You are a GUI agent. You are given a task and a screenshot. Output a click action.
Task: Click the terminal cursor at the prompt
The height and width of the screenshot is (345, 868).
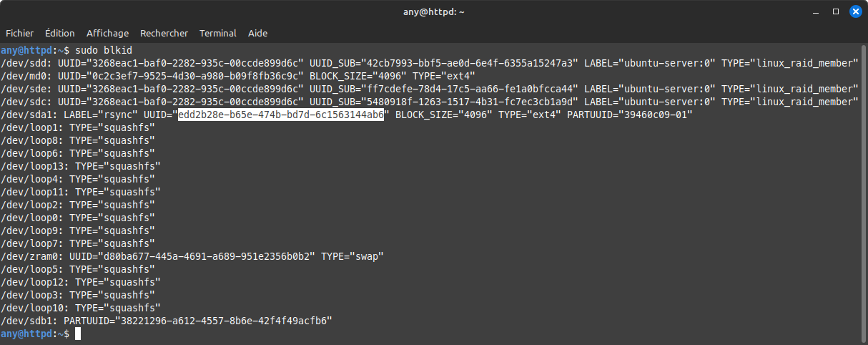point(78,334)
